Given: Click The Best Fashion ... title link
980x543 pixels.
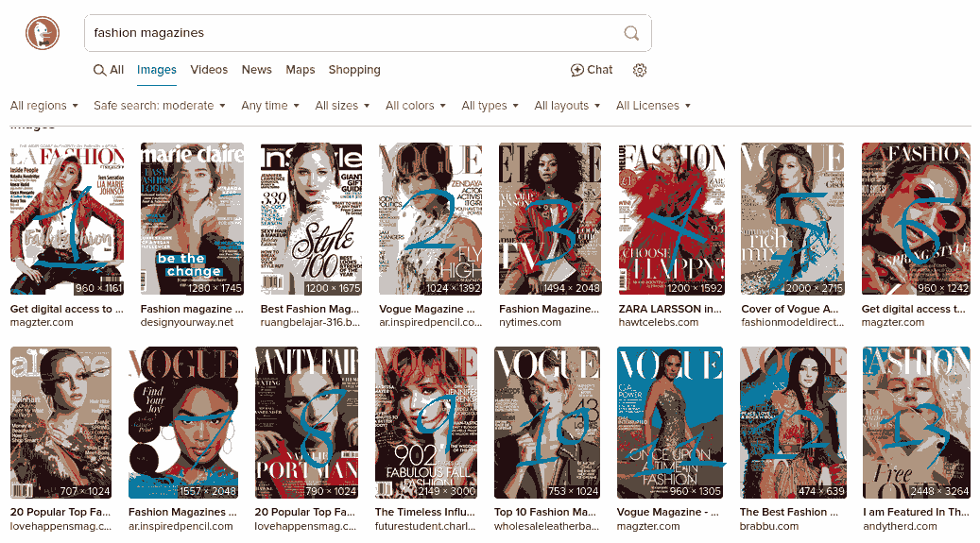Looking at the screenshot, I should point(789,512).
